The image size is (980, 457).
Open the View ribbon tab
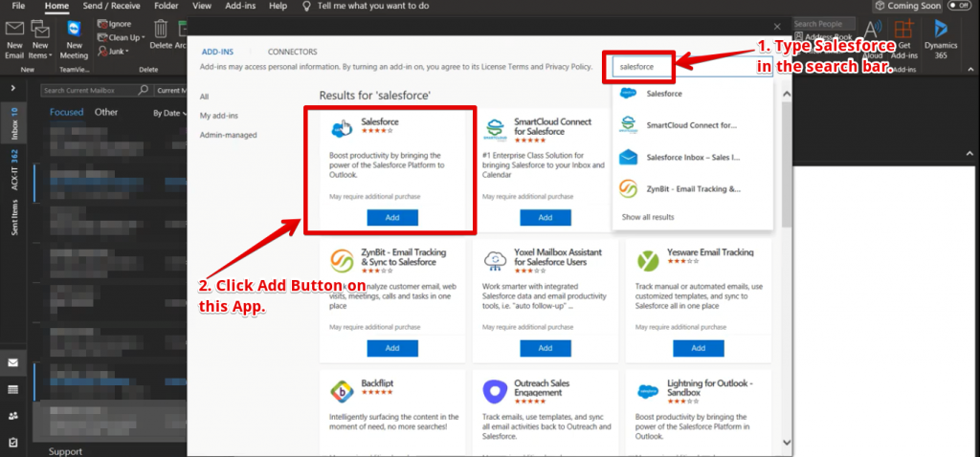(201, 6)
